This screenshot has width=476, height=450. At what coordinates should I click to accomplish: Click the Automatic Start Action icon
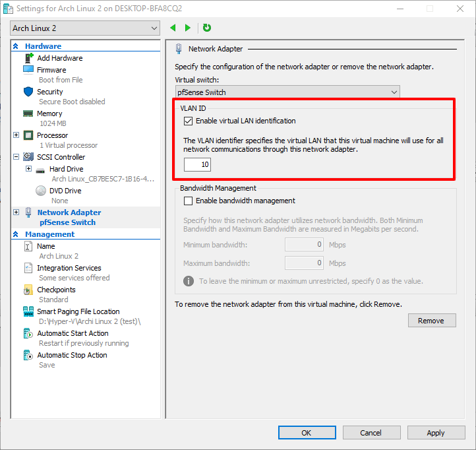pos(28,333)
